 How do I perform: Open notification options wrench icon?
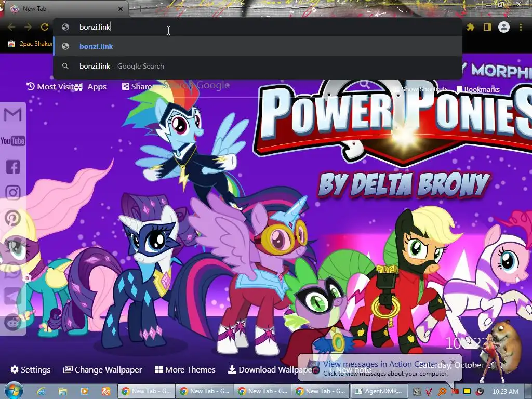(443, 362)
